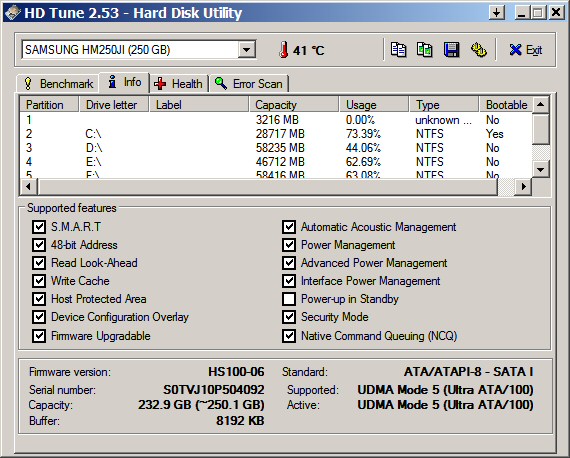Select the Info tab
Image resolution: width=570 pixels, height=458 pixels.
click(x=124, y=82)
